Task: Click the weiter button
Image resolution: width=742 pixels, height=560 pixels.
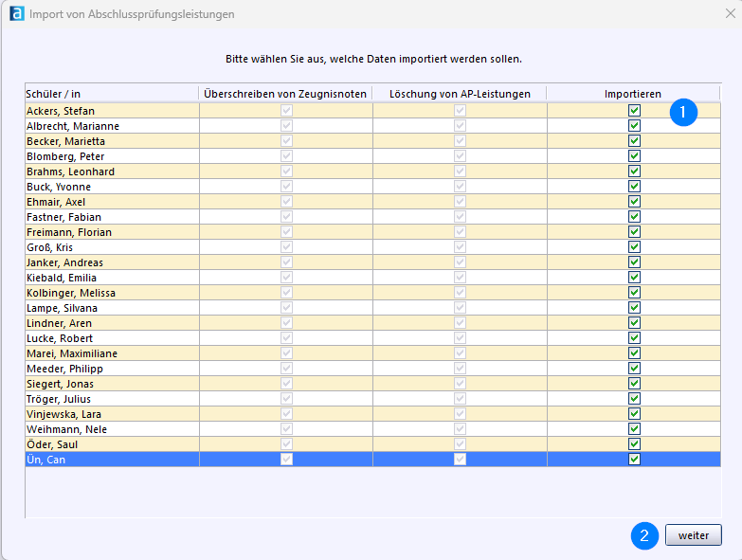Action: click(x=694, y=535)
